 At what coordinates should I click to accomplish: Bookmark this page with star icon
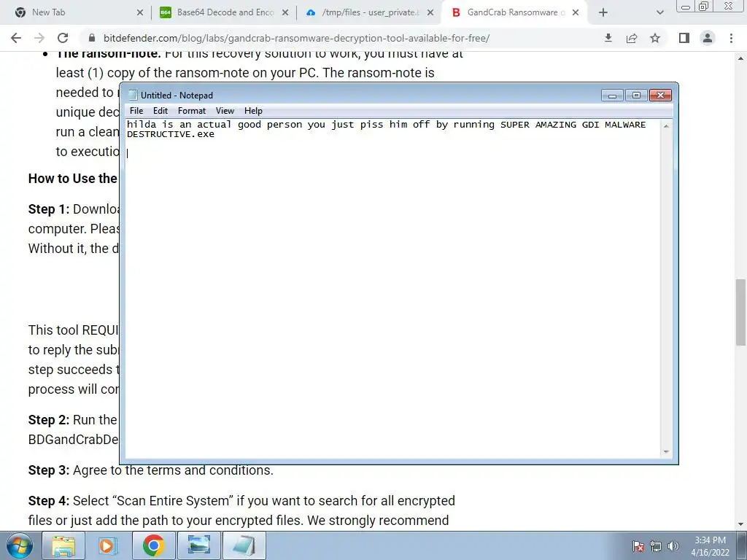(655, 38)
